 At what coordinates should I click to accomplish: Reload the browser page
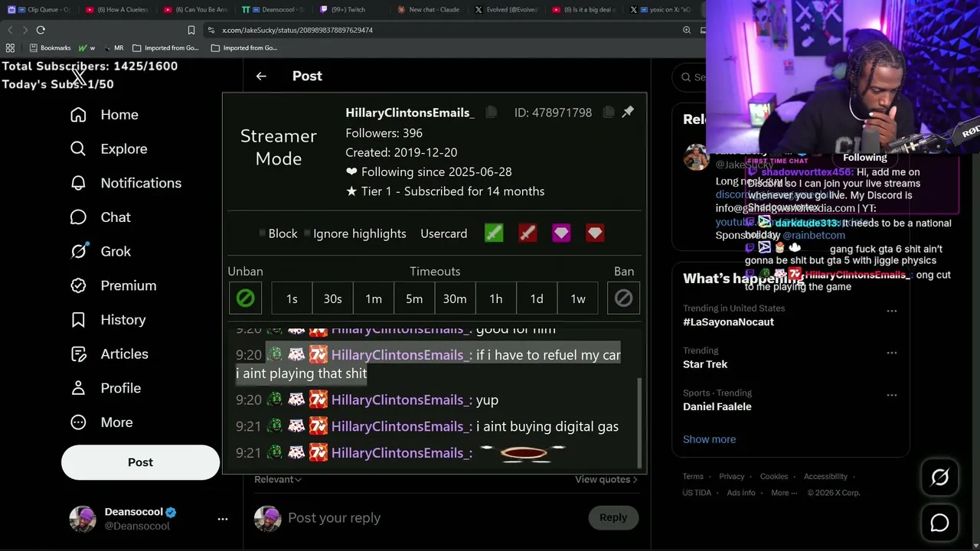[41, 30]
